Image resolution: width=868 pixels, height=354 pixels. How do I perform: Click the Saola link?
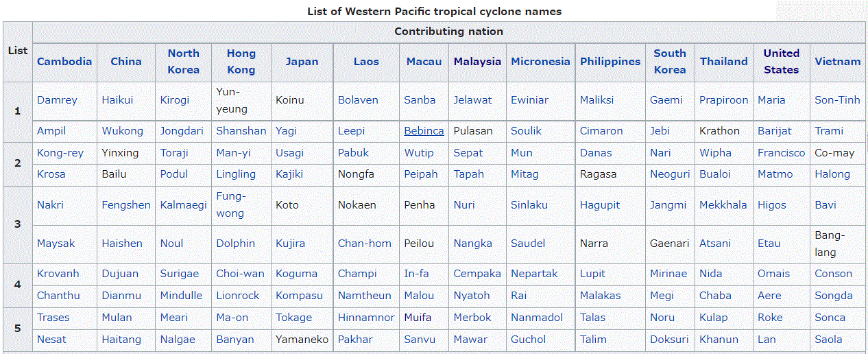click(829, 340)
